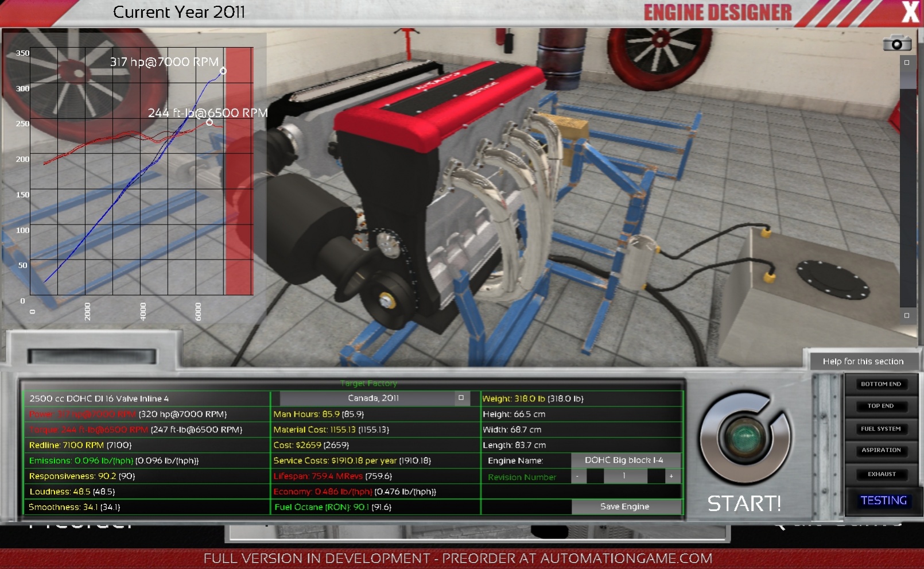
Task: Click the small expander beside Canada, 2011
Action: click(x=461, y=397)
